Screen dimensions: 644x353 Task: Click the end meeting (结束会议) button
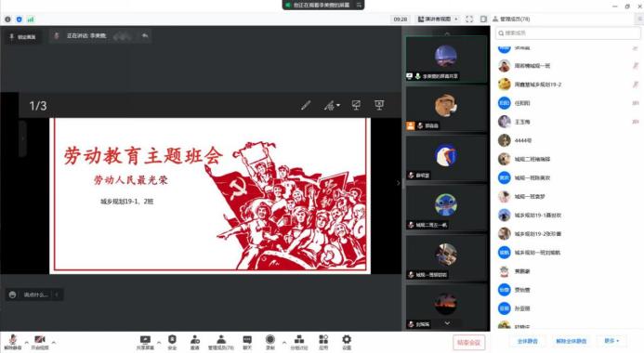468,342
